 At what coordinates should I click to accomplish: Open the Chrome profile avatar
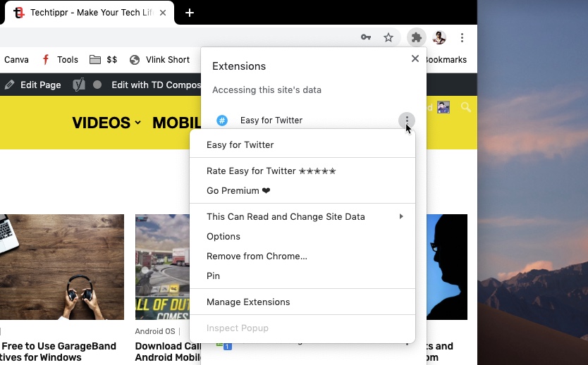(439, 37)
